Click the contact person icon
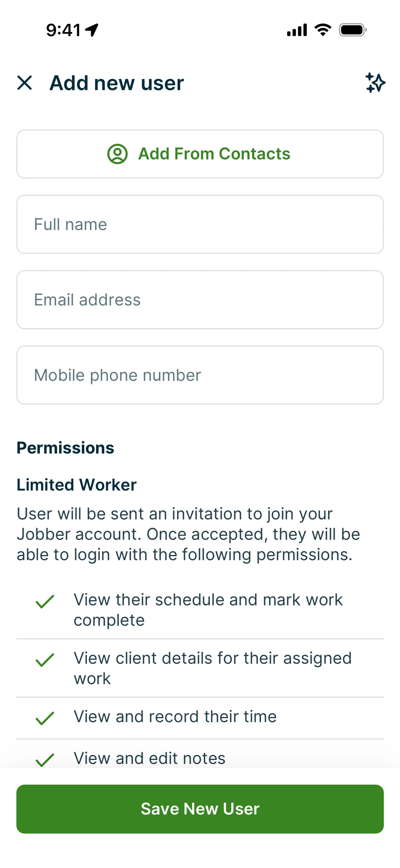The image size is (400, 868). pyautogui.click(x=117, y=154)
